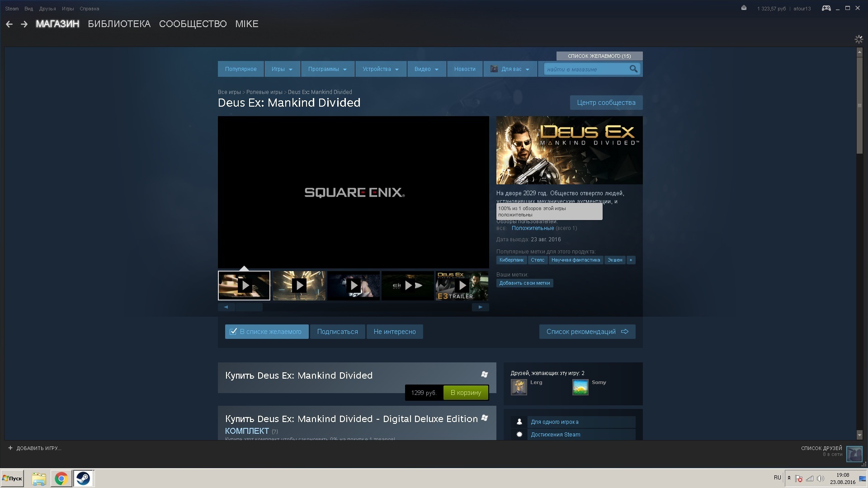This screenshot has height=488, width=868.
Task: Open 'Все игры' breadcrumb link
Action: (x=229, y=92)
